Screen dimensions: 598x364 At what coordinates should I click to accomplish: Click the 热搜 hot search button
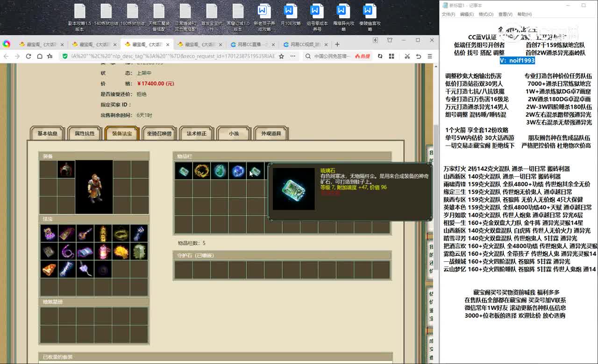point(363,56)
